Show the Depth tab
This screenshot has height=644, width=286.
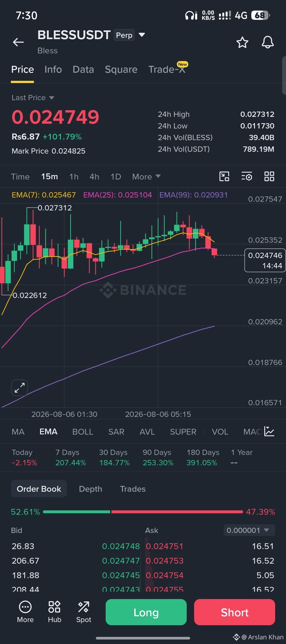click(91, 489)
